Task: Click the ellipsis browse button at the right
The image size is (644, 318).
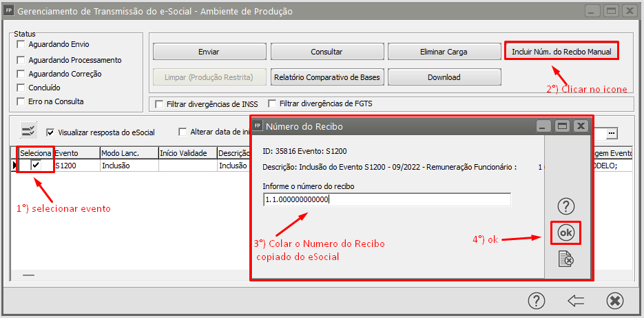Action: coord(610,132)
